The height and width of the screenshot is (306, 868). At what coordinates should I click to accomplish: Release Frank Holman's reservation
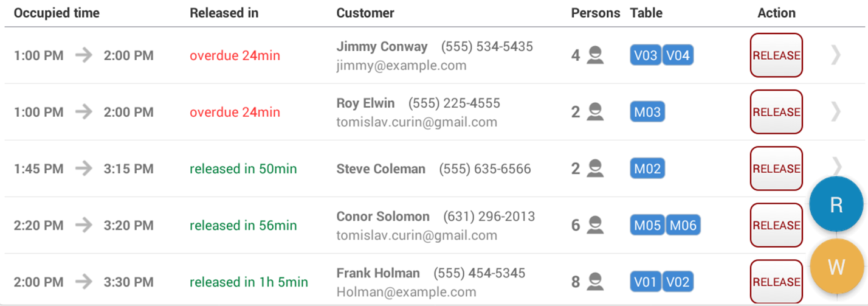click(x=776, y=281)
